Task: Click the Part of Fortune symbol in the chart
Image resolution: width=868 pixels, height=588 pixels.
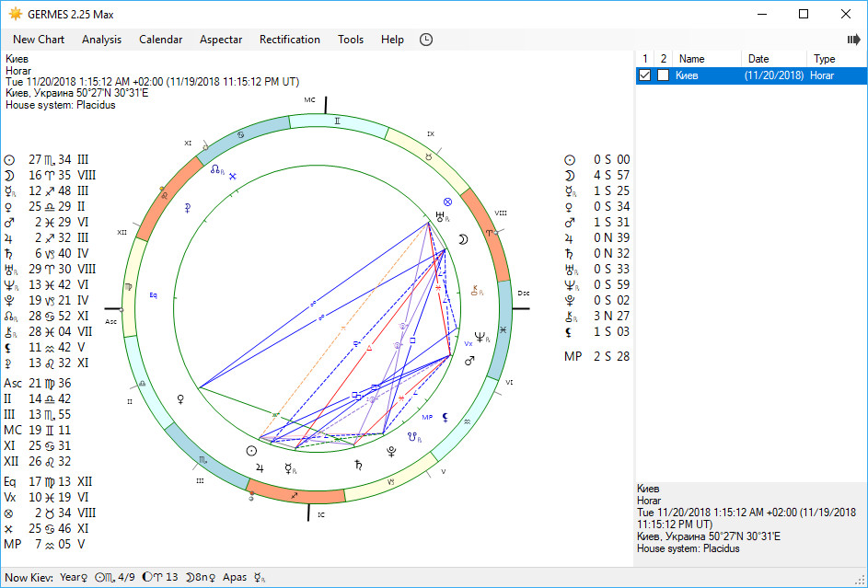Action: pyautogui.click(x=448, y=202)
